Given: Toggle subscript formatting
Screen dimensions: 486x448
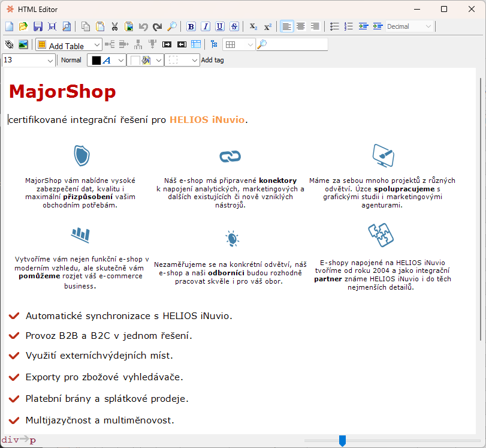Looking at the screenshot, I should tap(253, 26).
